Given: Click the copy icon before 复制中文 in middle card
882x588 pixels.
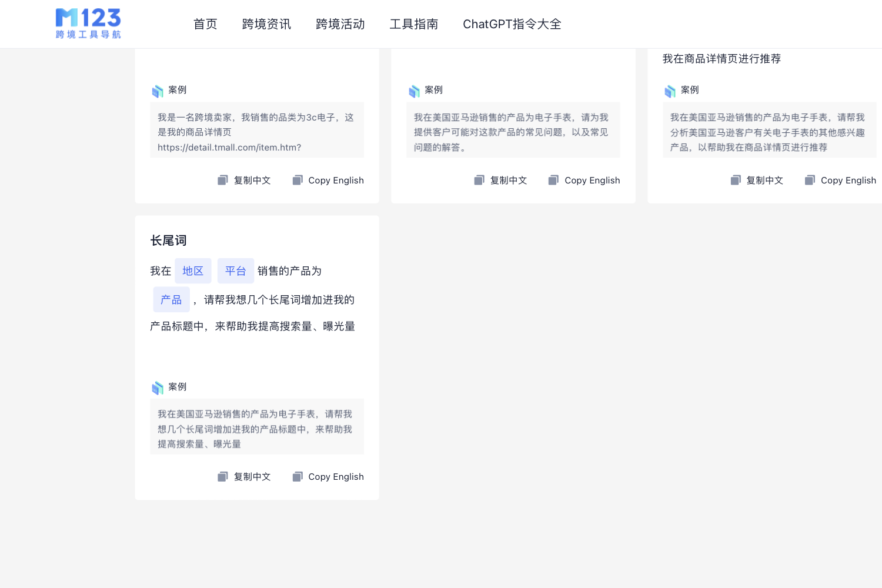Looking at the screenshot, I should click(x=479, y=180).
